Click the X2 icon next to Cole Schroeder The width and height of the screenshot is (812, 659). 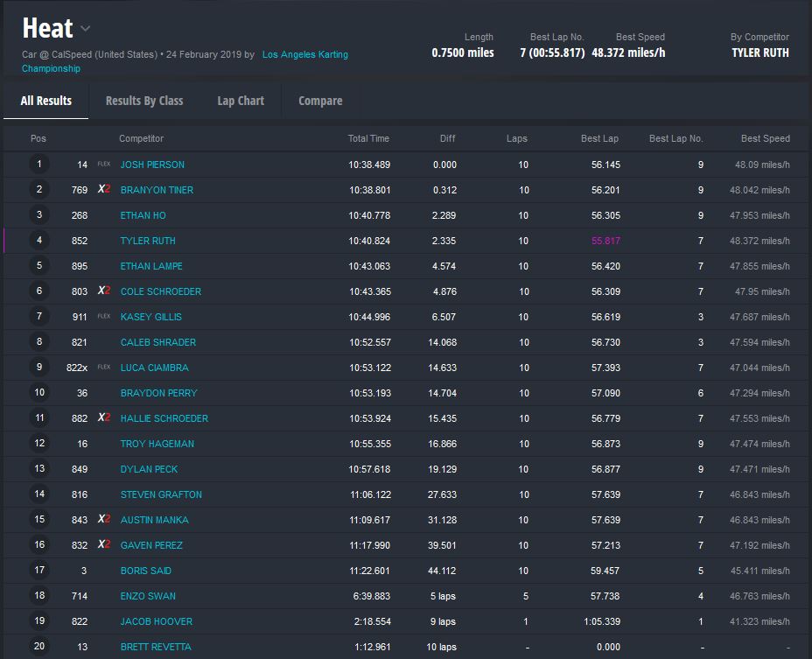click(103, 291)
